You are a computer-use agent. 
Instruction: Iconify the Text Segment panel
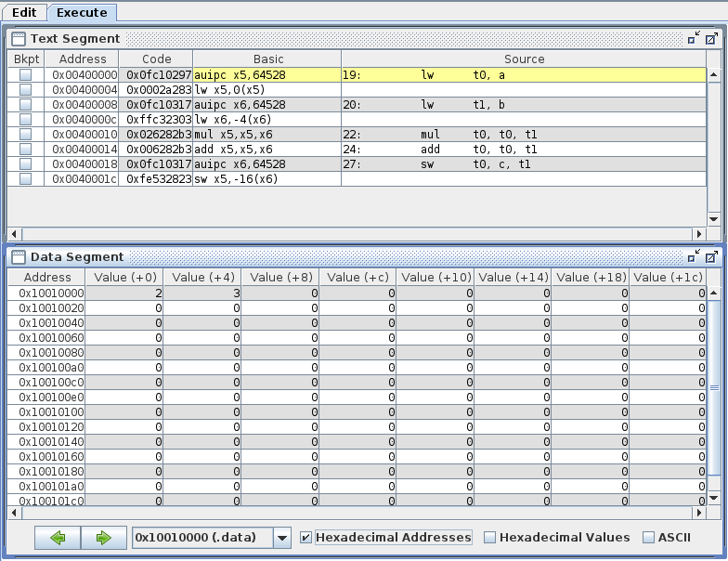click(694, 39)
